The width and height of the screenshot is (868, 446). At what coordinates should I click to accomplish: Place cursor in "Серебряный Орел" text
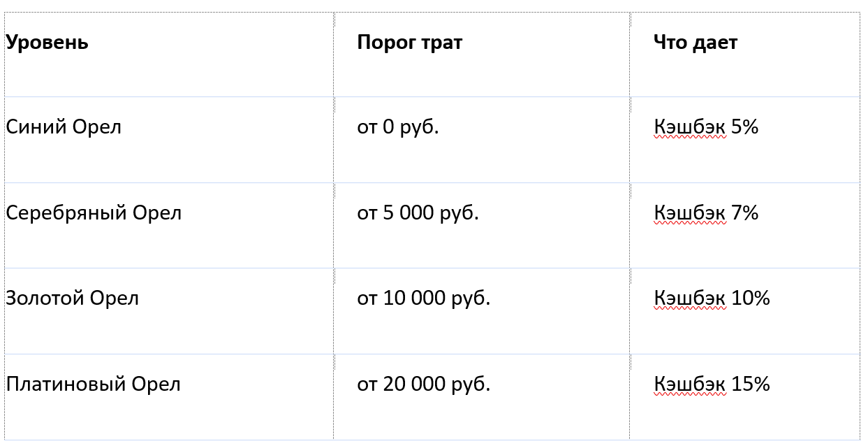[94, 213]
